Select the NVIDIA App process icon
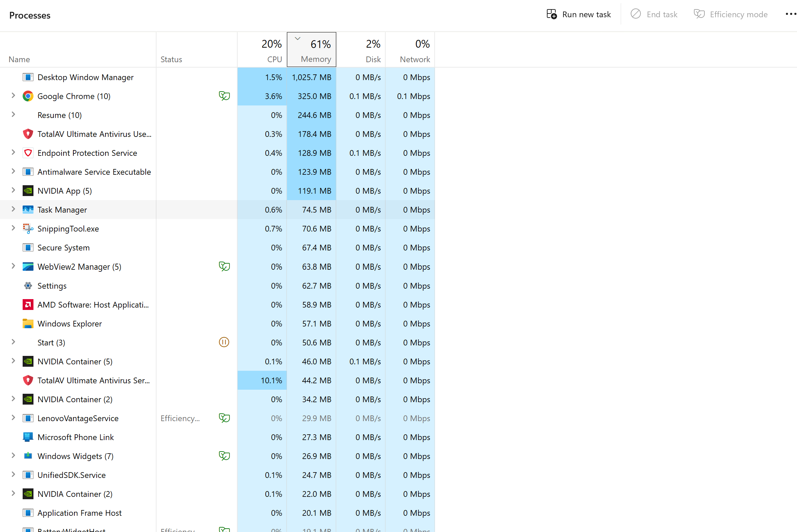The width and height of the screenshot is (797, 532). [x=28, y=191]
